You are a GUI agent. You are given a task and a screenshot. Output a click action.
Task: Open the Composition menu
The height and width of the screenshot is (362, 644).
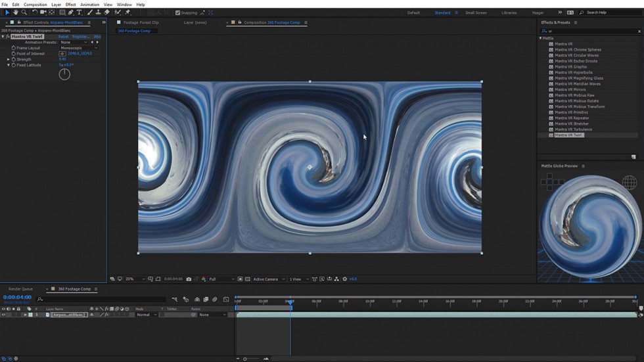point(35,5)
